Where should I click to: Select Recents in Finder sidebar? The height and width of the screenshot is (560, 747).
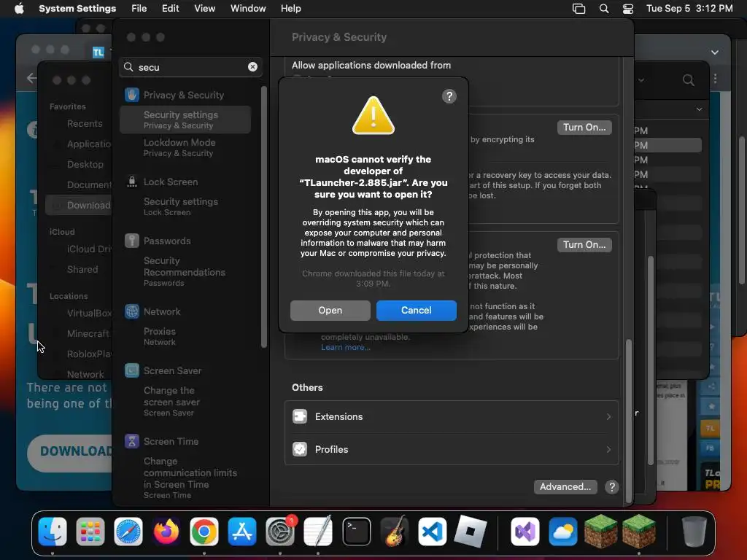pyautogui.click(x=85, y=124)
